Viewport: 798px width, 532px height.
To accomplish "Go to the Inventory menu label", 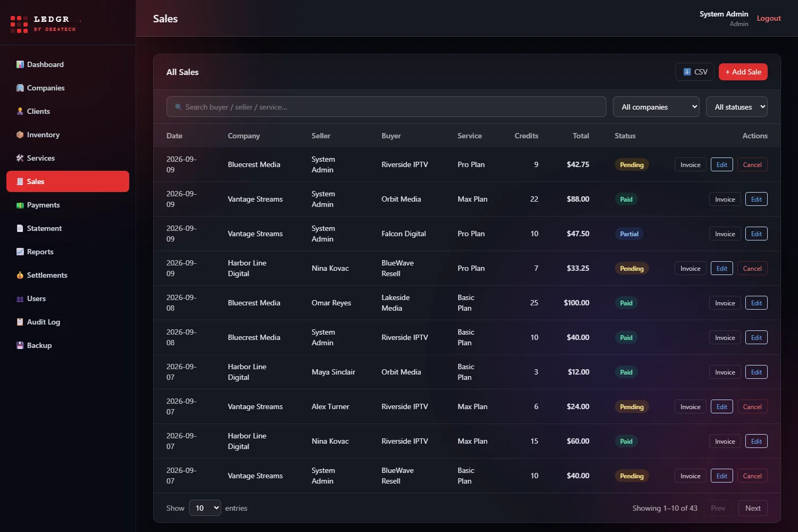I will pyautogui.click(x=43, y=135).
